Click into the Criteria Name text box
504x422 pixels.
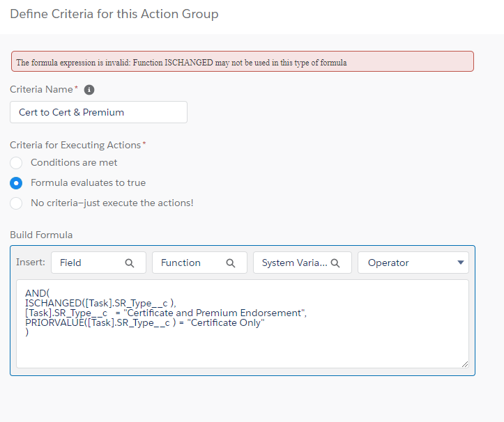coord(98,112)
